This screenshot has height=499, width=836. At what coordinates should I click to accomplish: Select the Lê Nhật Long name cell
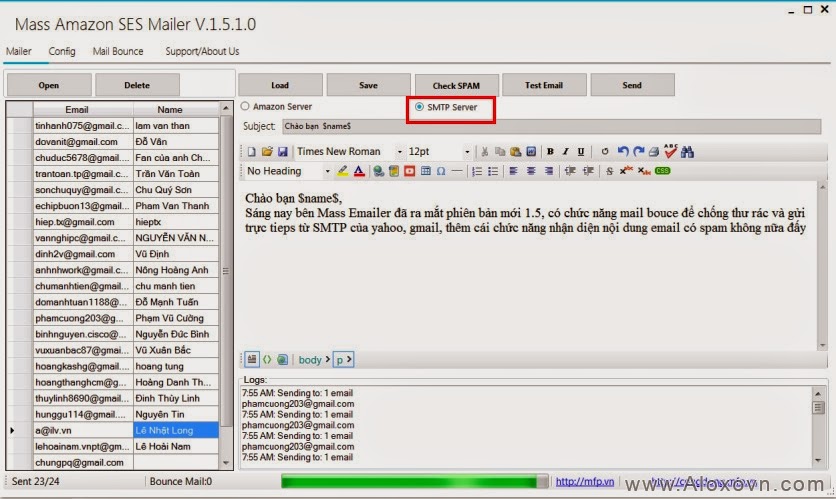pos(176,430)
